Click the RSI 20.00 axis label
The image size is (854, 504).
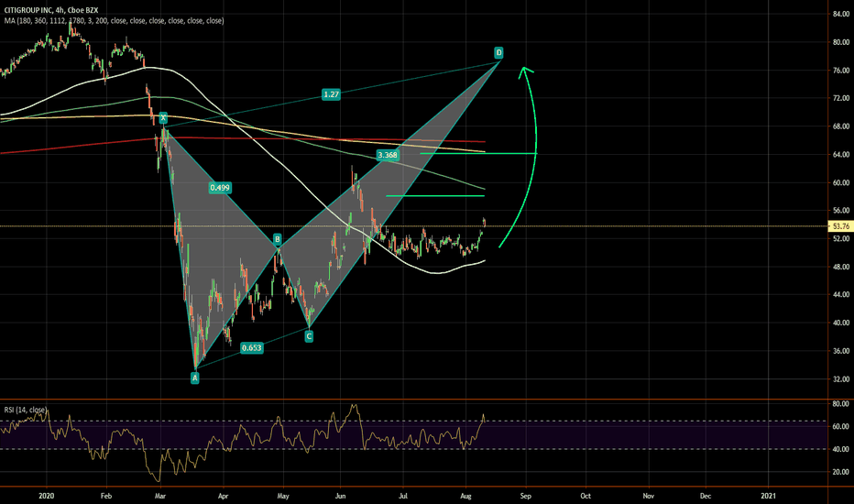841,473
